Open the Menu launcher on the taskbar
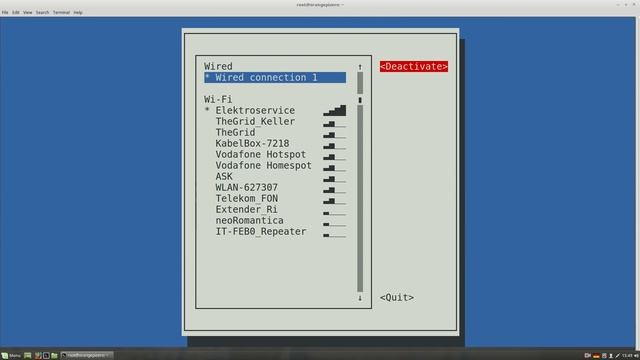 tap(11, 356)
